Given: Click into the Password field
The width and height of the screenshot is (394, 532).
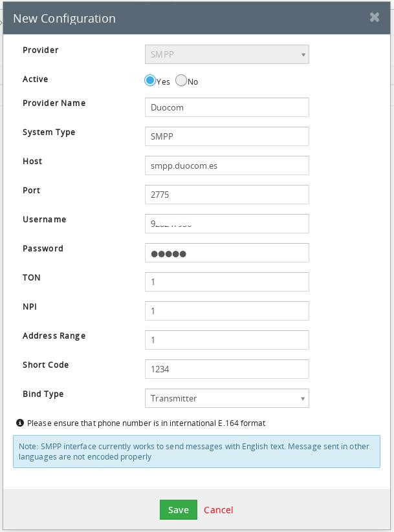Looking at the screenshot, I should click(226, 253).
